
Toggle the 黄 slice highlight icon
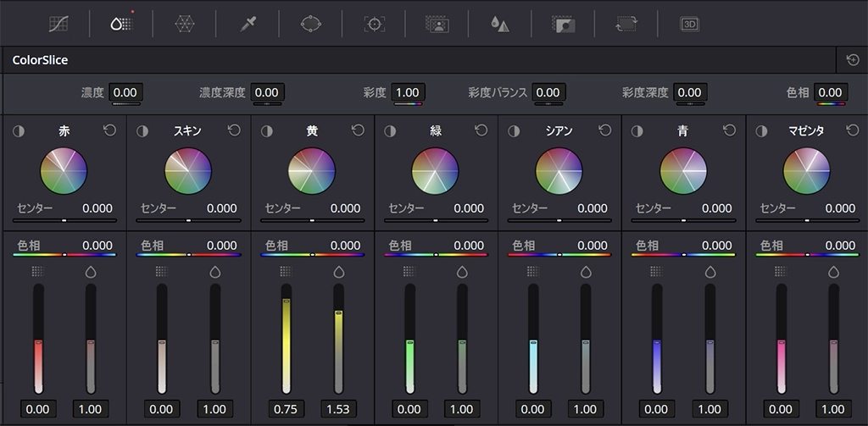click(267, 131)
